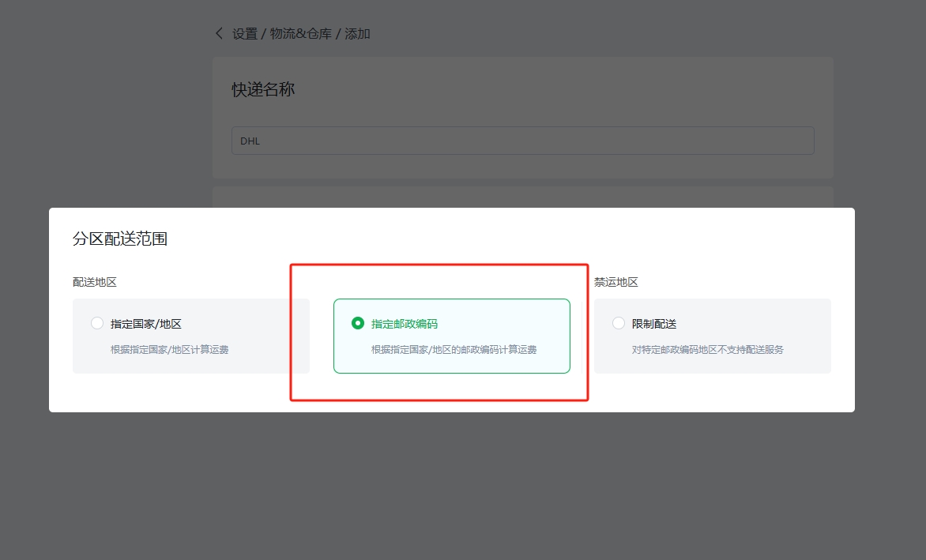Click the 限制配送 option label text

coord(654,324)
